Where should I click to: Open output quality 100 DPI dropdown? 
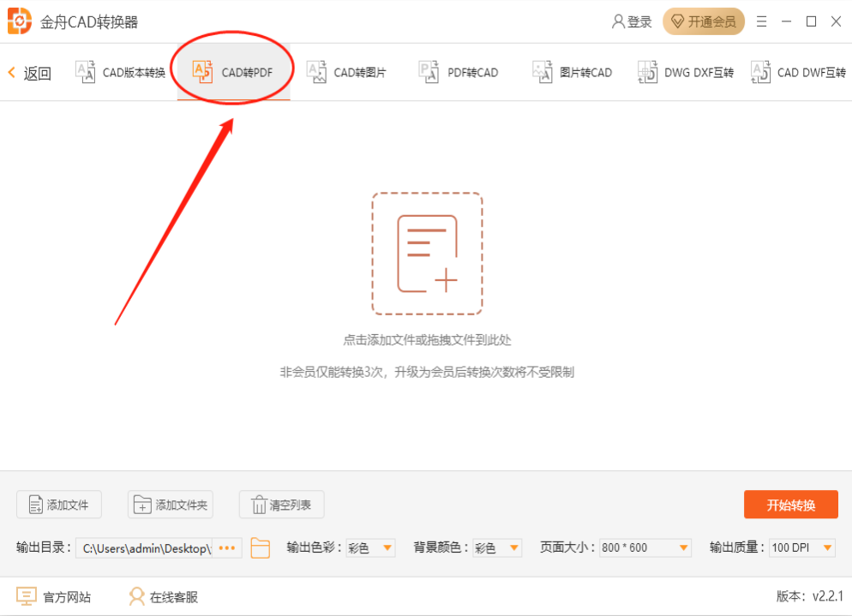tap(801, 548)
